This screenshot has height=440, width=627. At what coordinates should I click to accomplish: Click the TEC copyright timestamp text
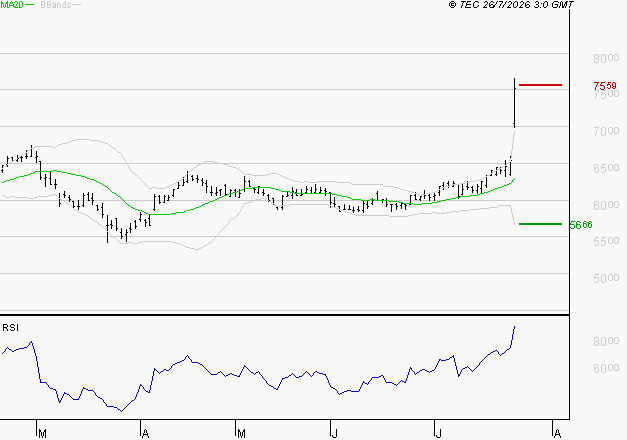tap(511, 5)
